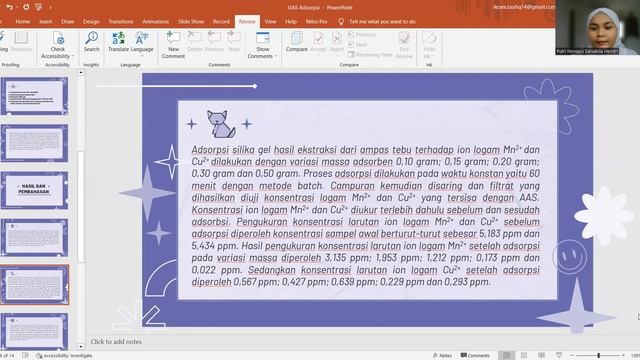Switch to Reading View
The image size is (640, 360).
542,356
